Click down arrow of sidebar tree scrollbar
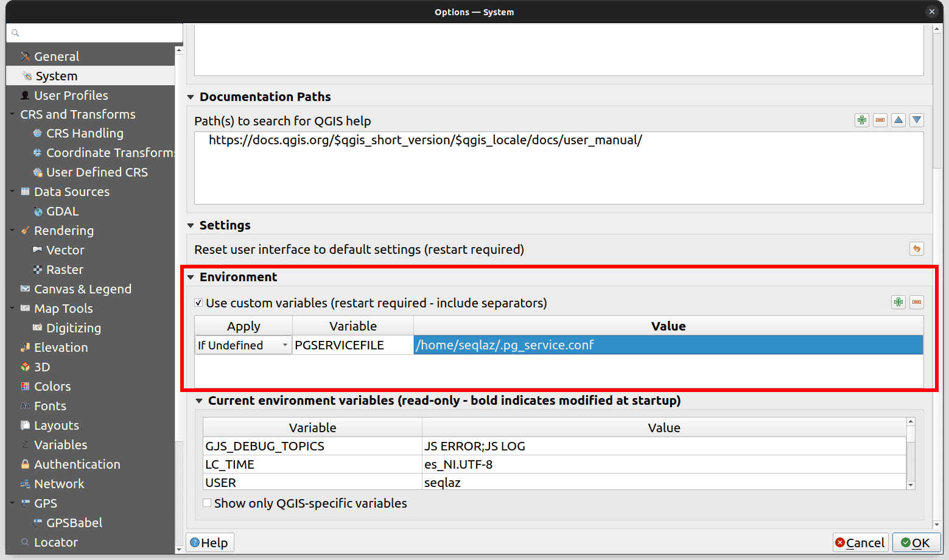949x560 pixels. [179, 549]
